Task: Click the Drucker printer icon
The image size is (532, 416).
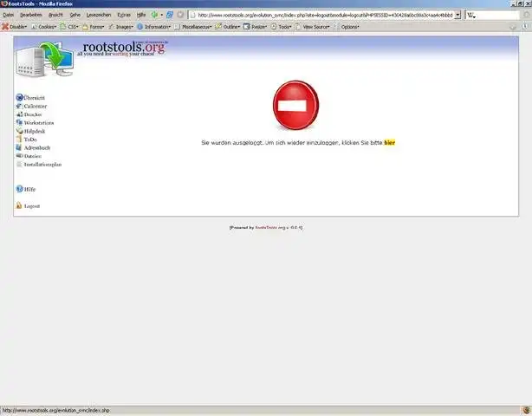Action: (x=20, y=114)
